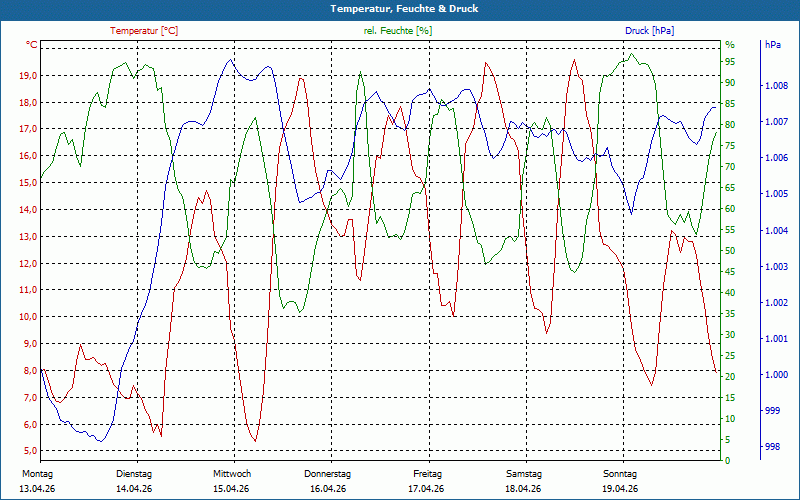800x500 pixels.
Task: Click the 'Samstag' day label
Action: click(524, 474)
